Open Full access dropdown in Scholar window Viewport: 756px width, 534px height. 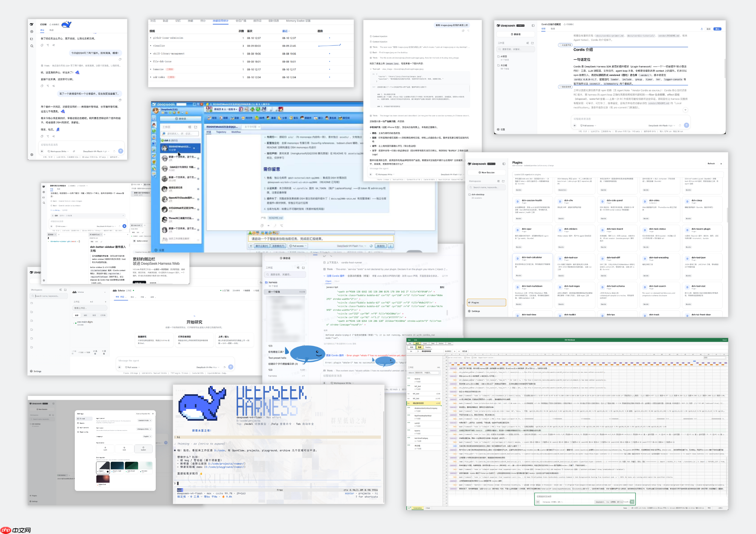click(132, 367)
